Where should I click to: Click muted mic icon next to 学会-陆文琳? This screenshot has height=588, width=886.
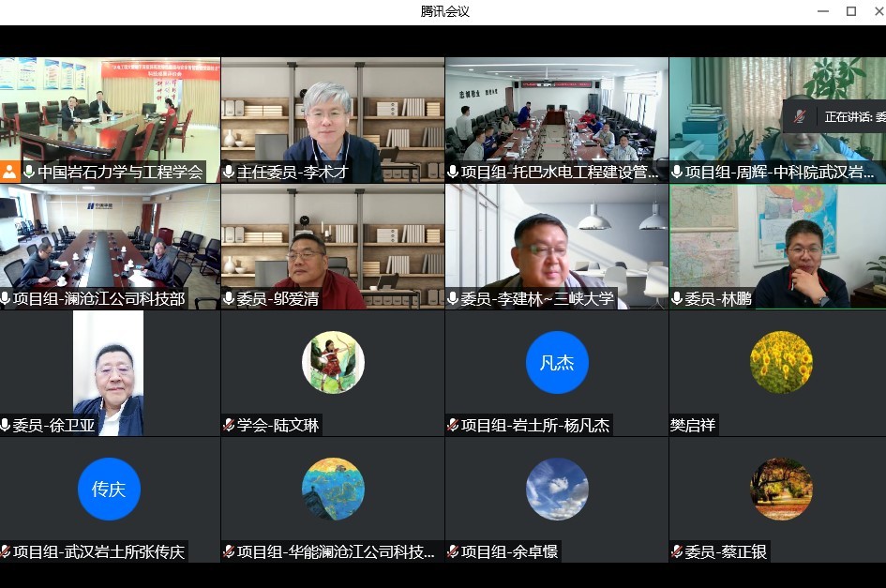[229, 426]
